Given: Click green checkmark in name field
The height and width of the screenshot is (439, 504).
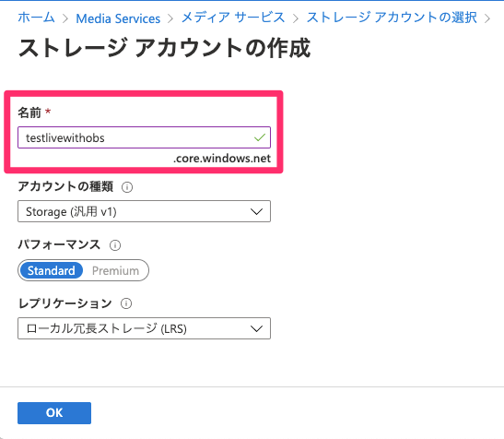Looking at the screenshot, I should [x=260, y=137].
